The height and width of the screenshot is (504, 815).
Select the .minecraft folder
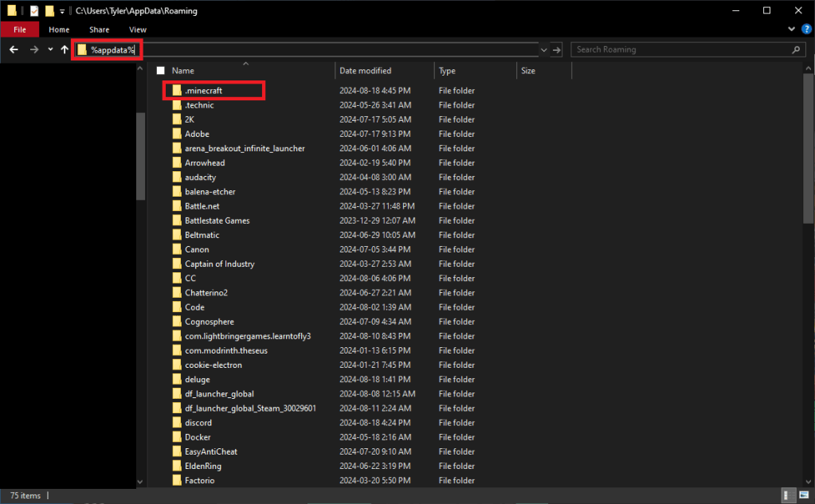click(x=203, y=91)
